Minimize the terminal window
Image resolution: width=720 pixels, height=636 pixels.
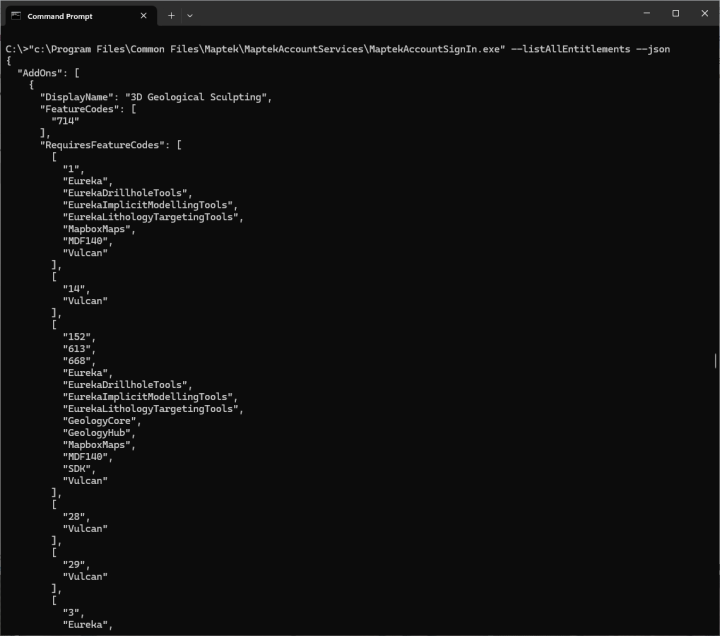click(x=647, y=13)
